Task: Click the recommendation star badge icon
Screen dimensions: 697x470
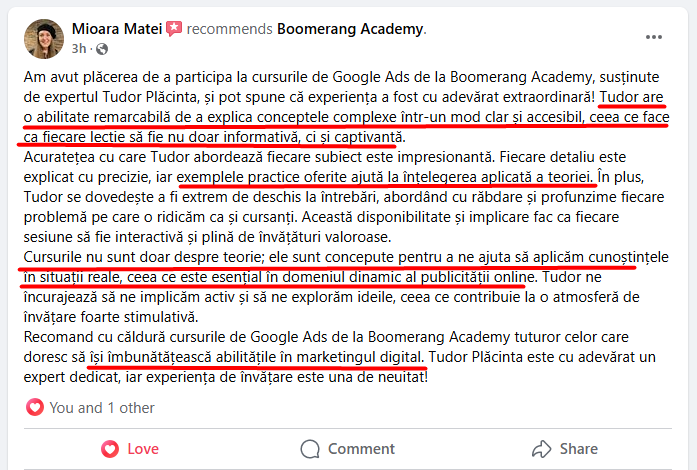Action: click(x=174, y=29)
